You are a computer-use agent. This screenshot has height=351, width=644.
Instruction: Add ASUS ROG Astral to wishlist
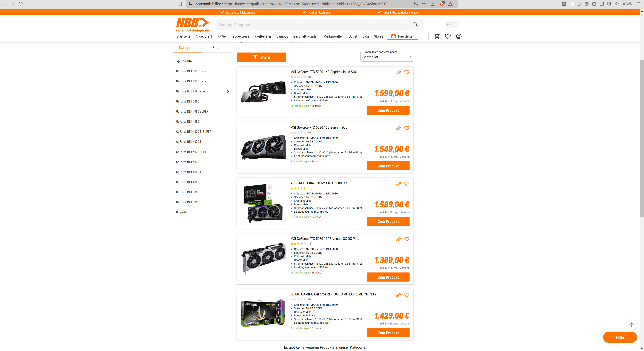coord(407,184)
